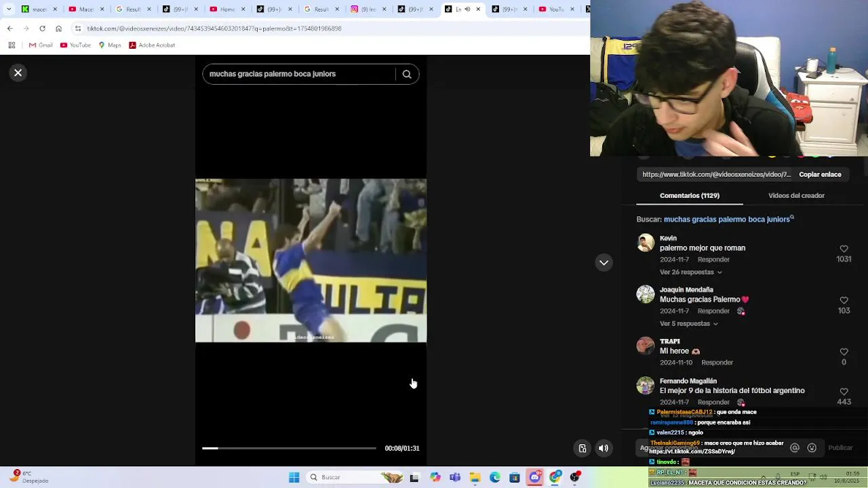Viewport: 868px width, 488px height.
Task: Click Publicar to post comment
Action: click(840, 447)
